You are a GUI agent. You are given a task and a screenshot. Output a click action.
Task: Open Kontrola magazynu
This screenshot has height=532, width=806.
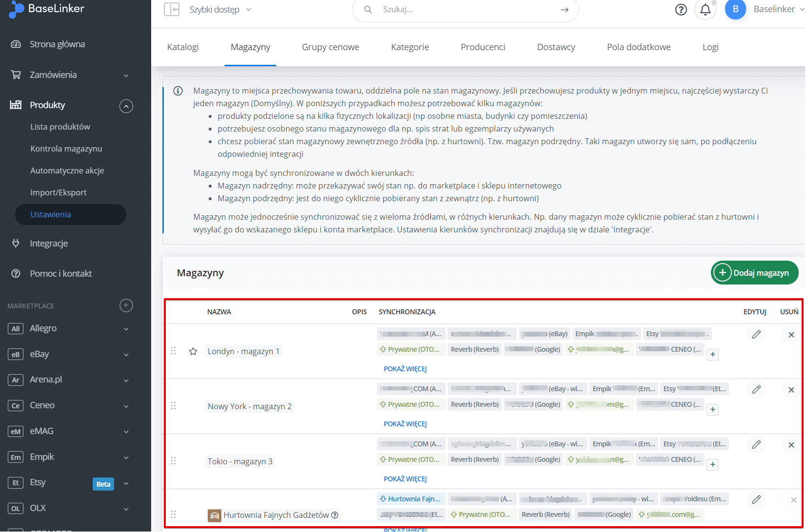(66, 149)
